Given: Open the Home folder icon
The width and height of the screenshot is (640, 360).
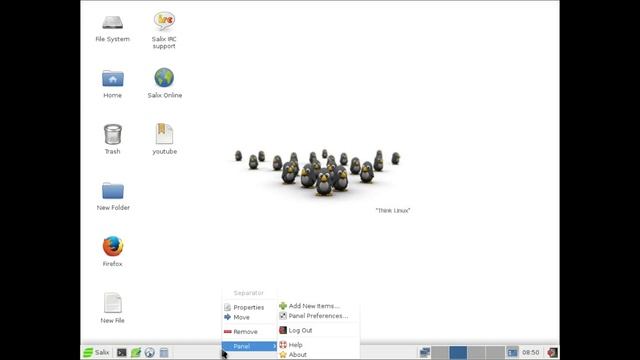Looking at the screenshot, I should [113, 78].
